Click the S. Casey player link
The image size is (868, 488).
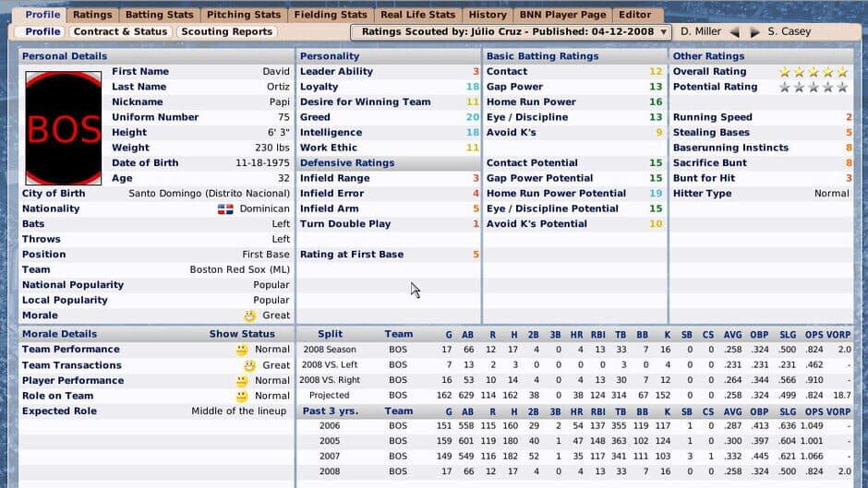790,31
